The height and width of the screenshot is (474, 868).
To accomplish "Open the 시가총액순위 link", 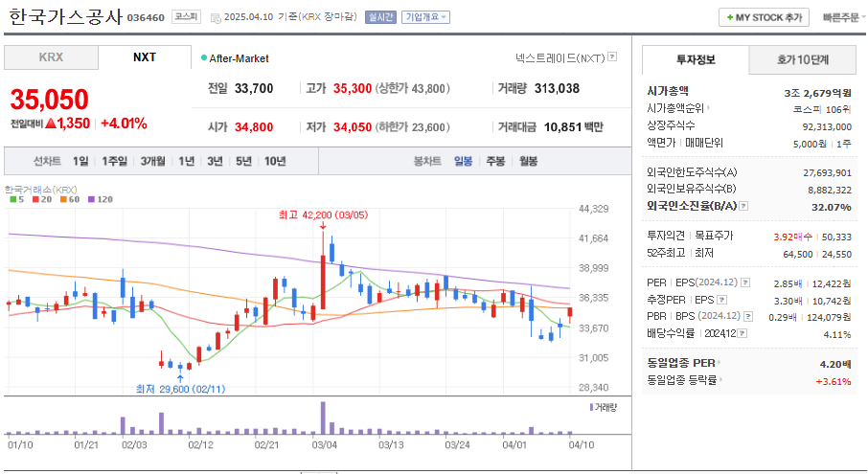I will pos(675,108).
